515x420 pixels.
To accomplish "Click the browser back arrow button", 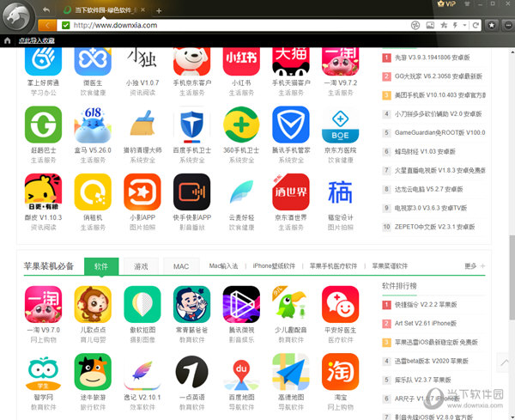I will [47, 25].
